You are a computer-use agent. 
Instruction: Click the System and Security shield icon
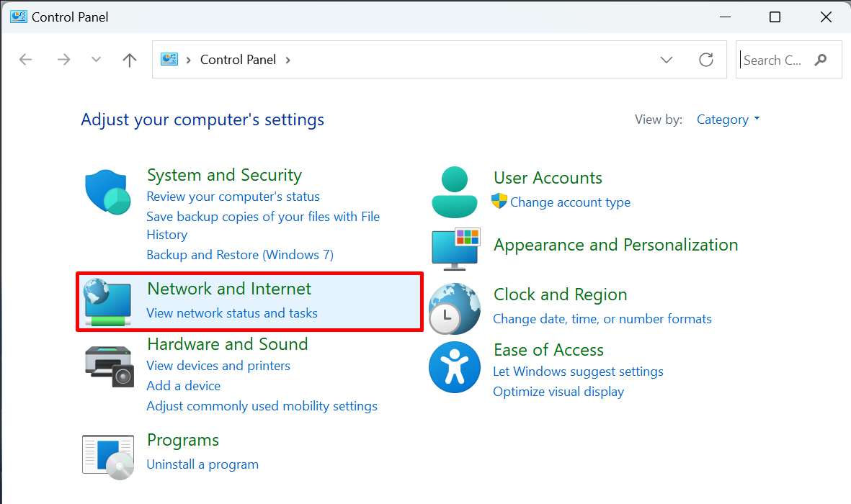click(x=107, y=192)
